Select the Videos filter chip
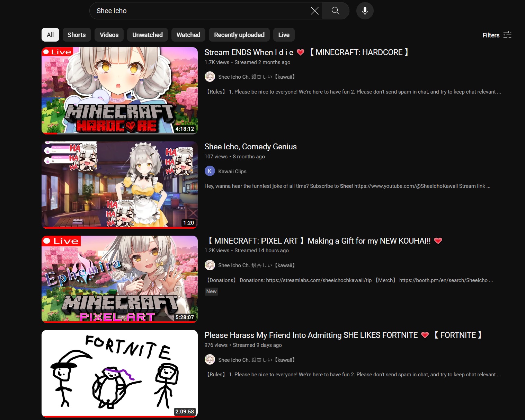 (109, 35)
